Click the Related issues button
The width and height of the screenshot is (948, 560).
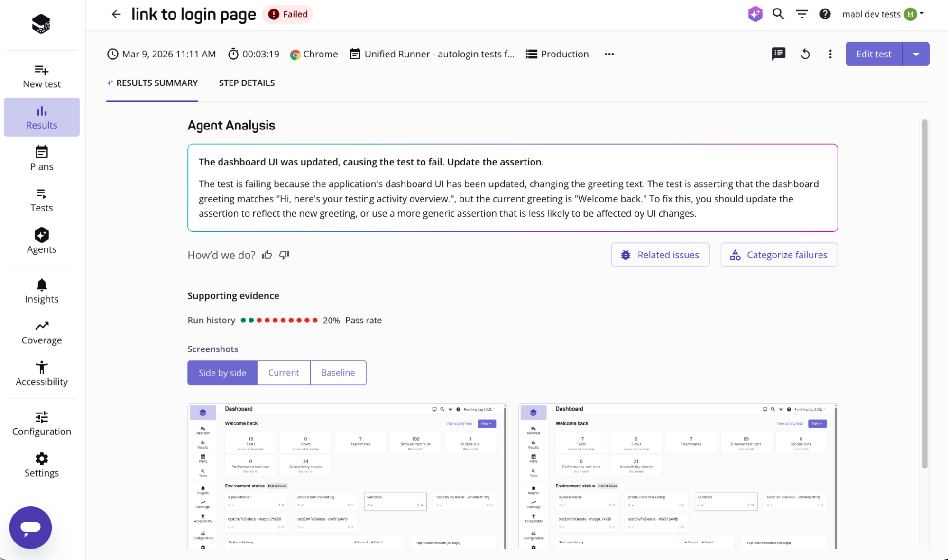click(660, 255)
